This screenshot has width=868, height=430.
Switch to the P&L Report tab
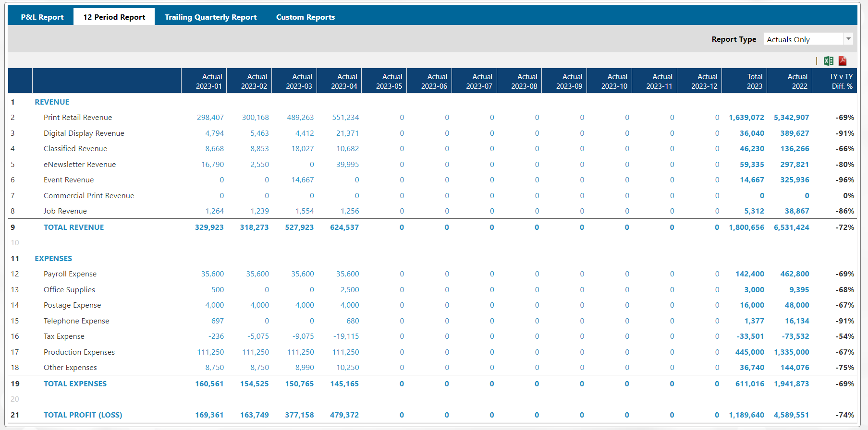click(x=42, y=17)
